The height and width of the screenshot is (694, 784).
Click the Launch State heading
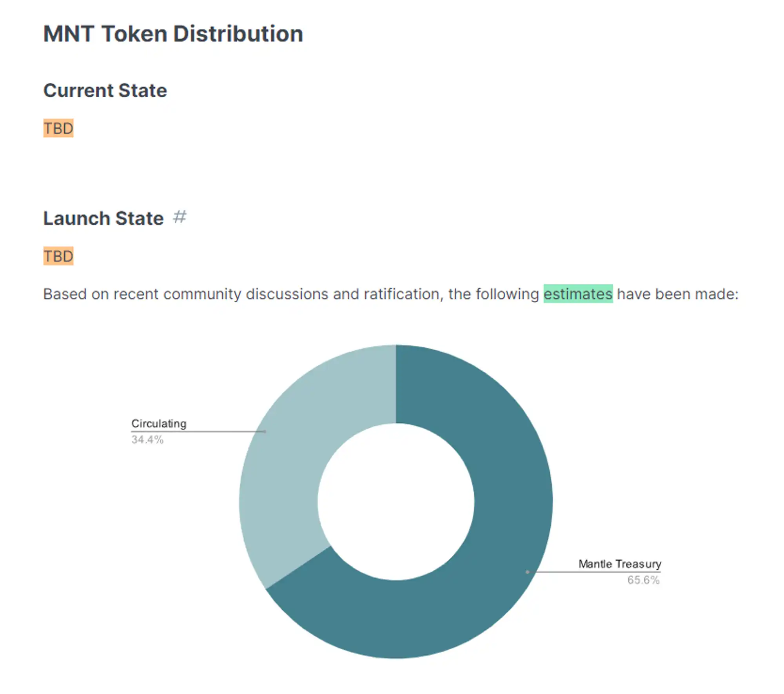pyautogui.click(x=103, y=218)
